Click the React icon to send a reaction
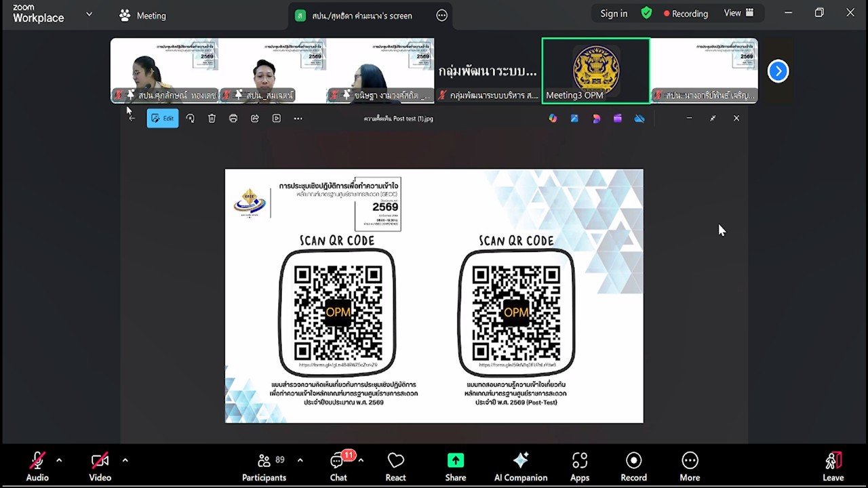This screenshot has width=868, height=488. [x=395, y=466]
